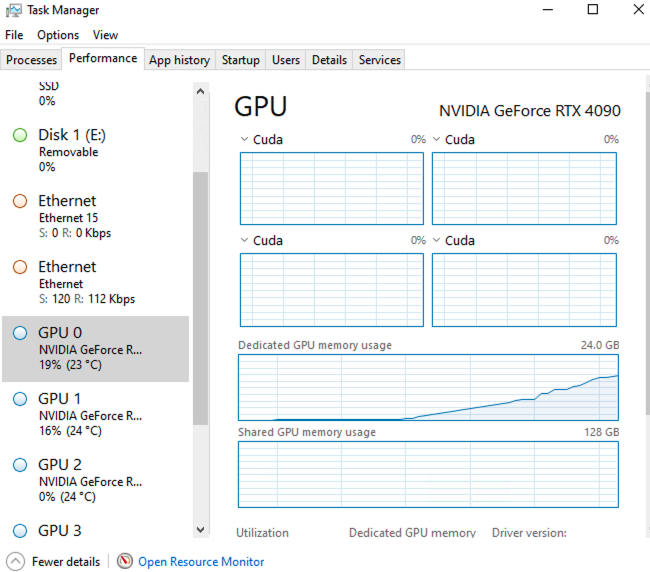Switch to the Startup tab
Viewport: 650px width, 572px height.
click(240, 60)
